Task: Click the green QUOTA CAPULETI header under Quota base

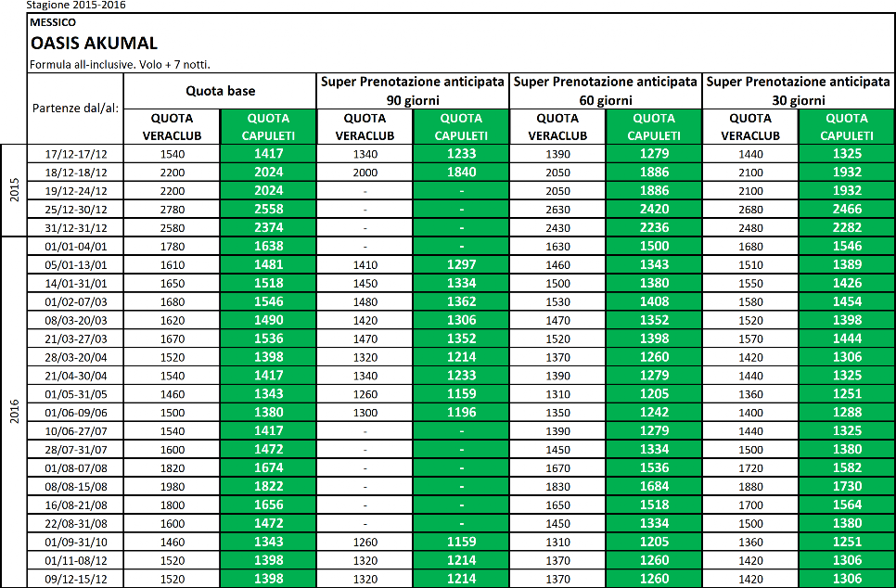Action: (268, 127)
